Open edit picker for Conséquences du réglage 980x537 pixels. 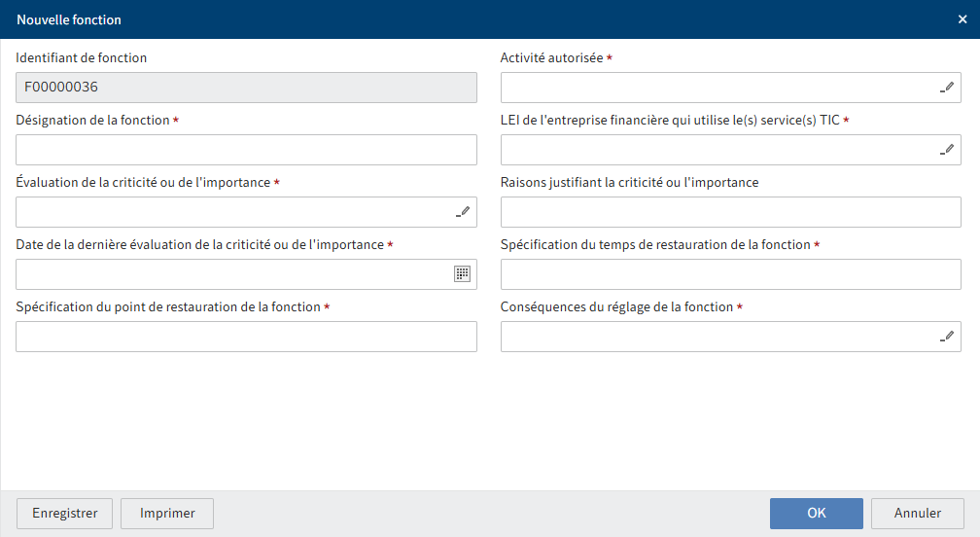(947, 337)
